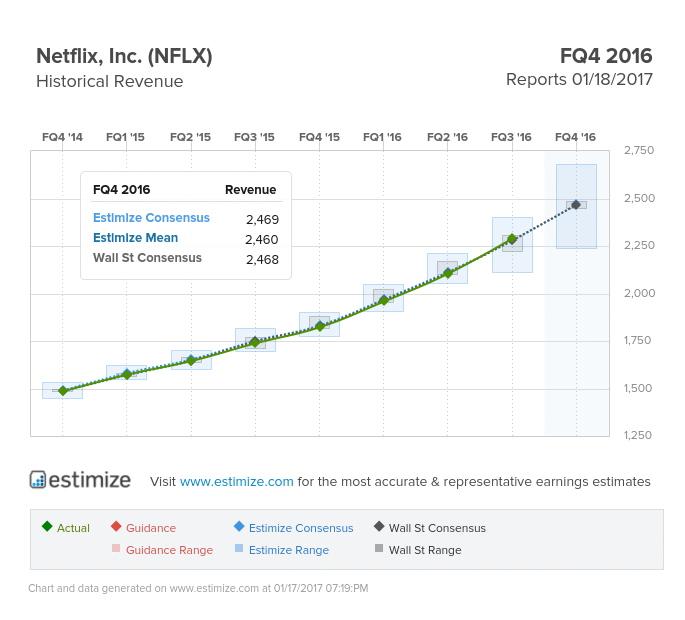685x620 pixels.
Task: Click the 2,000 y-axis label
Action: click(640, 293)
